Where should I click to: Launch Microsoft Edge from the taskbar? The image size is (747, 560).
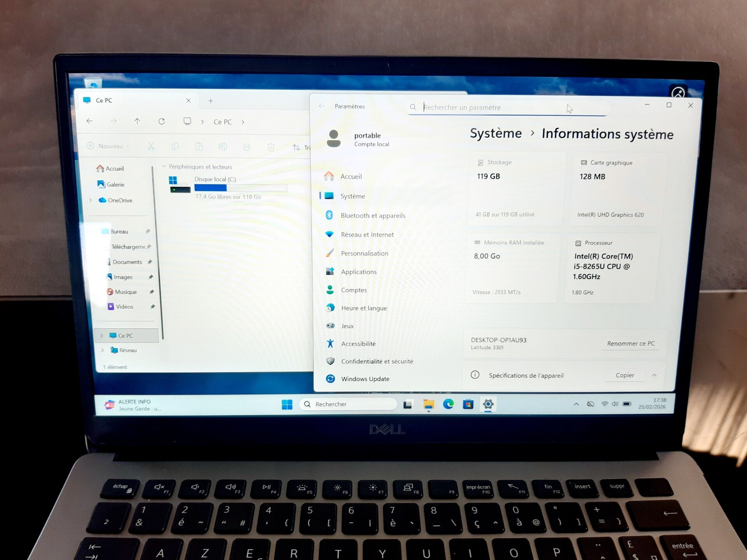point(448,404)
